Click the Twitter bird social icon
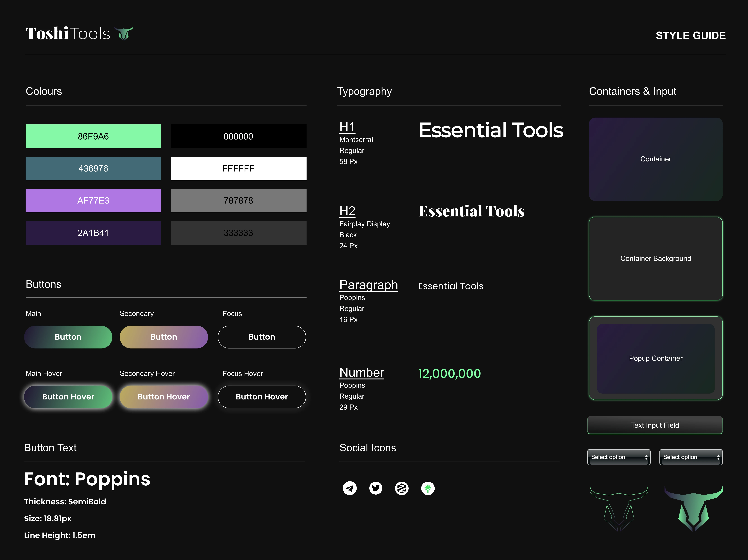Image resolution: width=748 pixels, height=560 pixels. pos(376,488)
